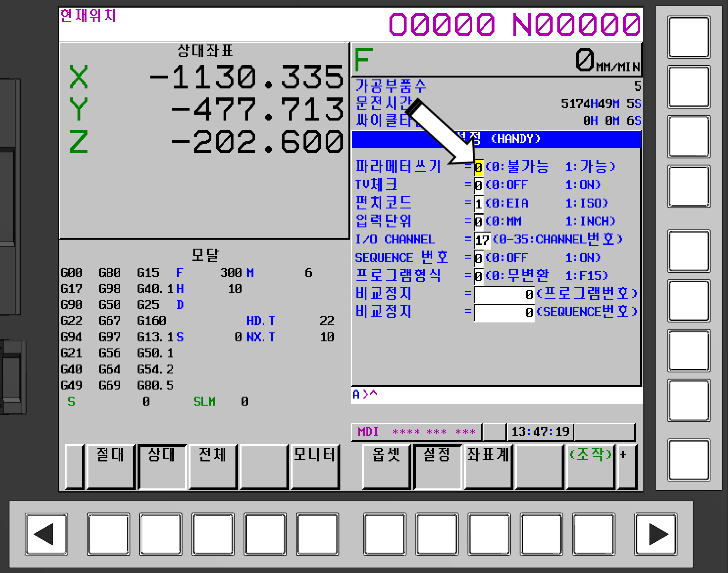The image size is (728, 573).
Task: Push the hardware key beneath 좌표계 softkey
Action: pyautogui.click(x=489, y=534)
